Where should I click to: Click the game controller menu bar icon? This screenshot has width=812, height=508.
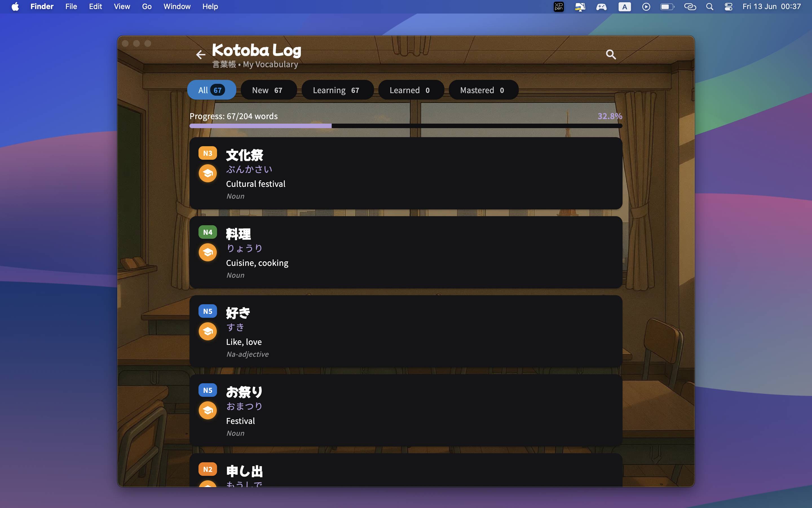tap(601, 6)
